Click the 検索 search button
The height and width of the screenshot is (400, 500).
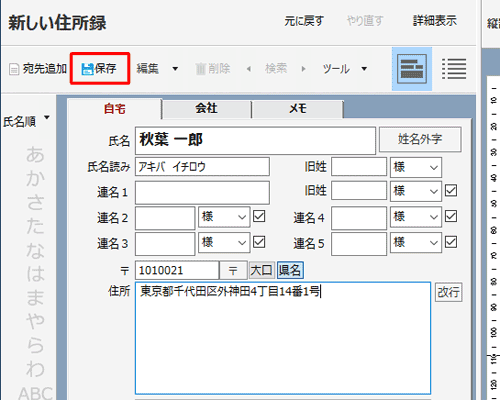[x=276, y=69]
